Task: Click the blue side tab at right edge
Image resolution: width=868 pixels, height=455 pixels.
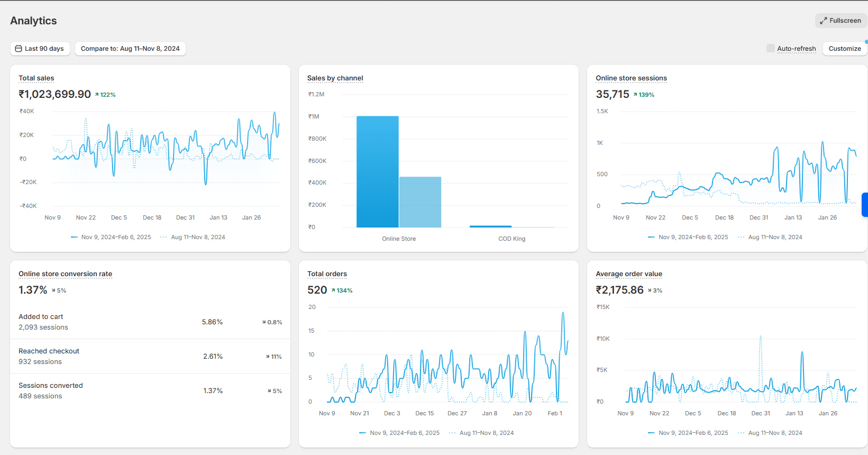Action: (865, 205)
